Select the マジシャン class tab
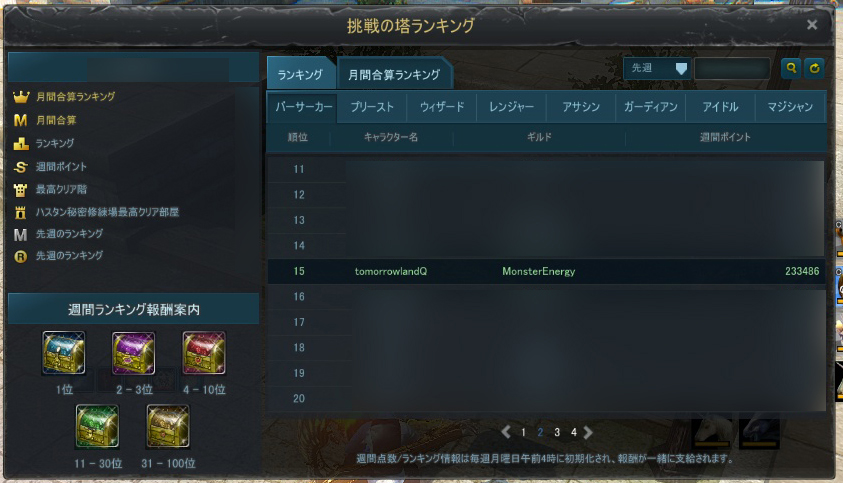The image size is (843, 483). point(790,106)
